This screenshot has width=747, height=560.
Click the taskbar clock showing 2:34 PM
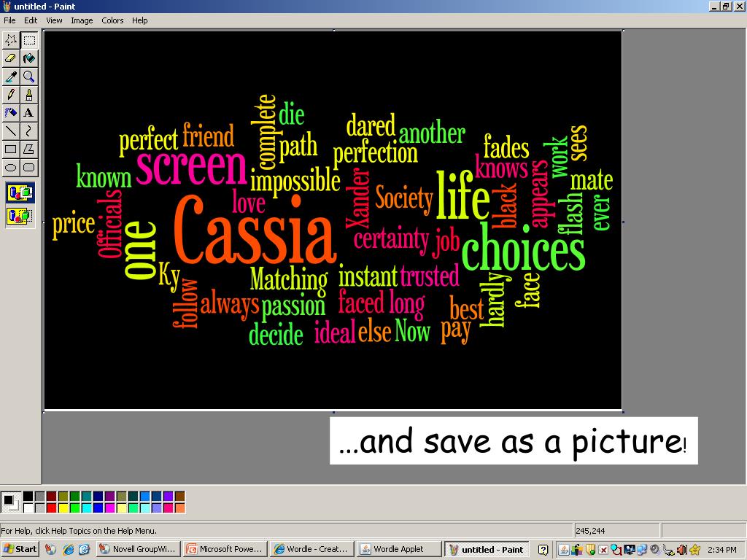tap(721, 550)
